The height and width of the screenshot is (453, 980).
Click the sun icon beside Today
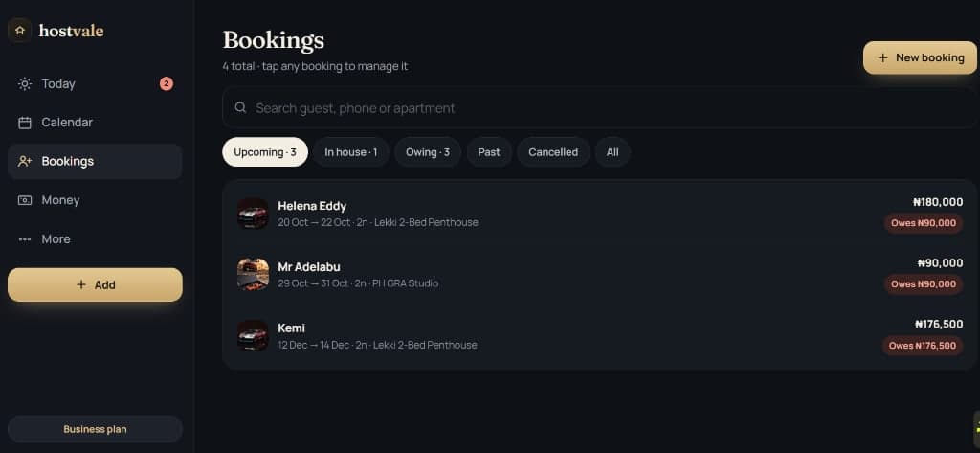[x=24, y=84]
